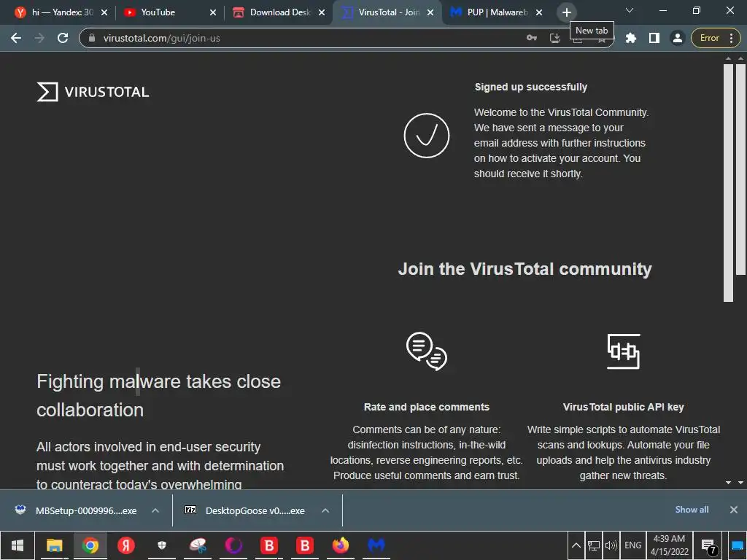Click the ENG language indicator
The image size is (747, 560).
[x=632, y=545]
